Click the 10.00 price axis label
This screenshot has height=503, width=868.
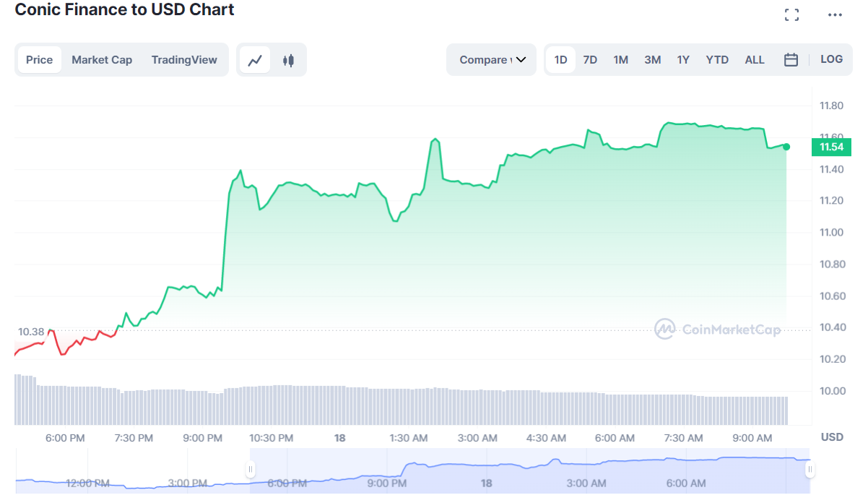coord(831,391)
